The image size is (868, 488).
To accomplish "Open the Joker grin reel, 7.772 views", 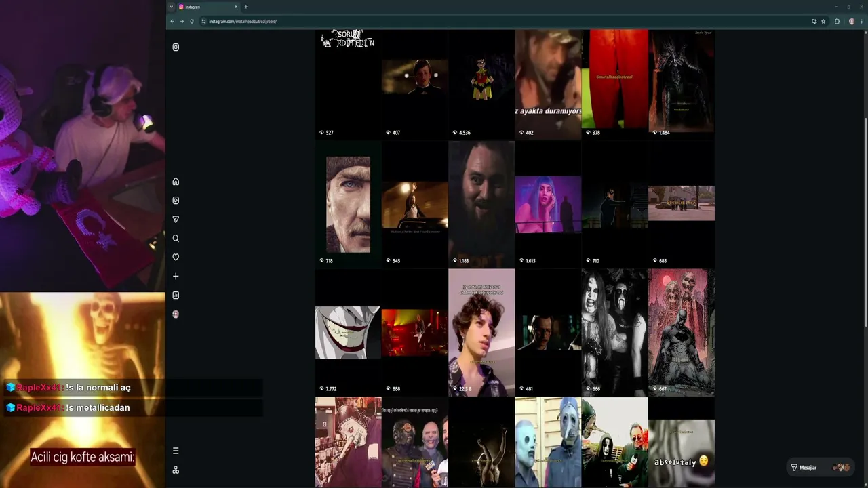I will pos(348,332).
